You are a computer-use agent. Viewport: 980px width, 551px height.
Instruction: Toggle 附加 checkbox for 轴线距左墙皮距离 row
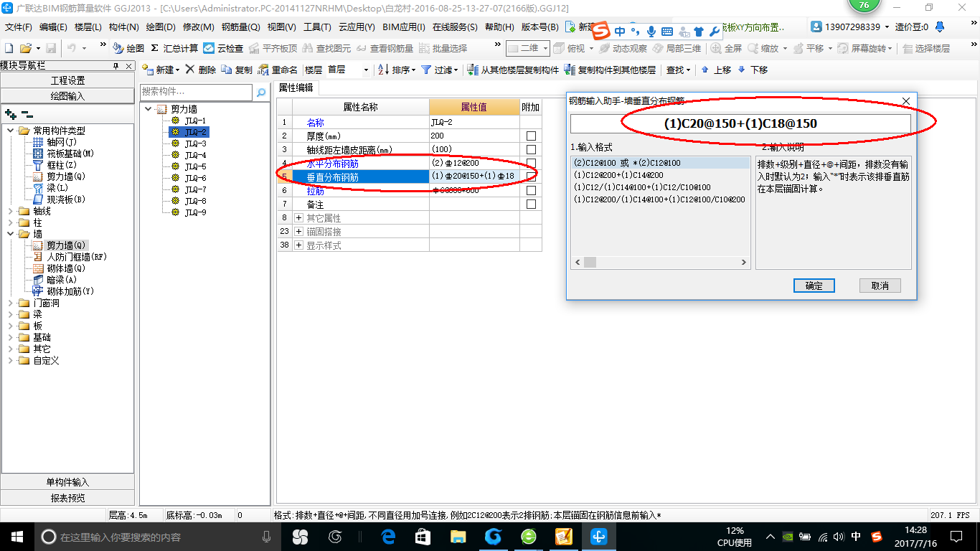[531, 150]
